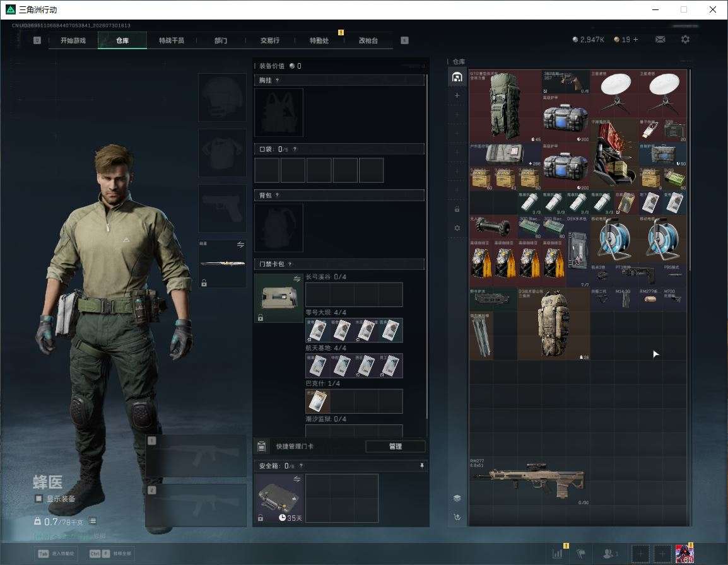This screenshot has width=728, height=565.
Task: Click the equipment panel vertical scrollbar
Action: click(426, 246)
